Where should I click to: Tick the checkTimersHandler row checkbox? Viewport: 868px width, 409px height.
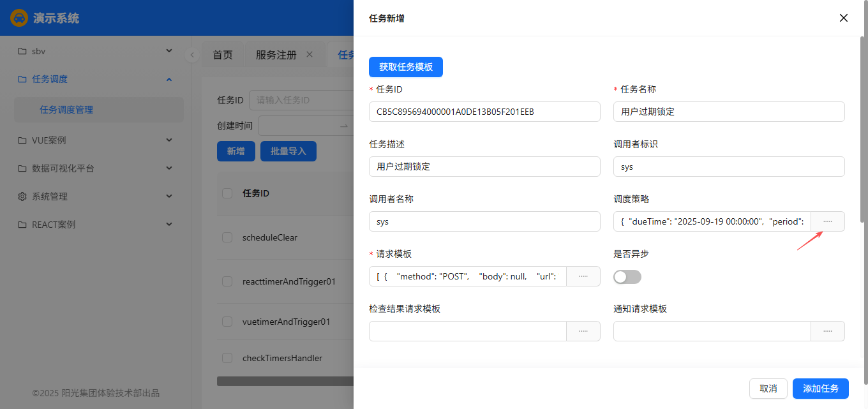pos(227,358)
